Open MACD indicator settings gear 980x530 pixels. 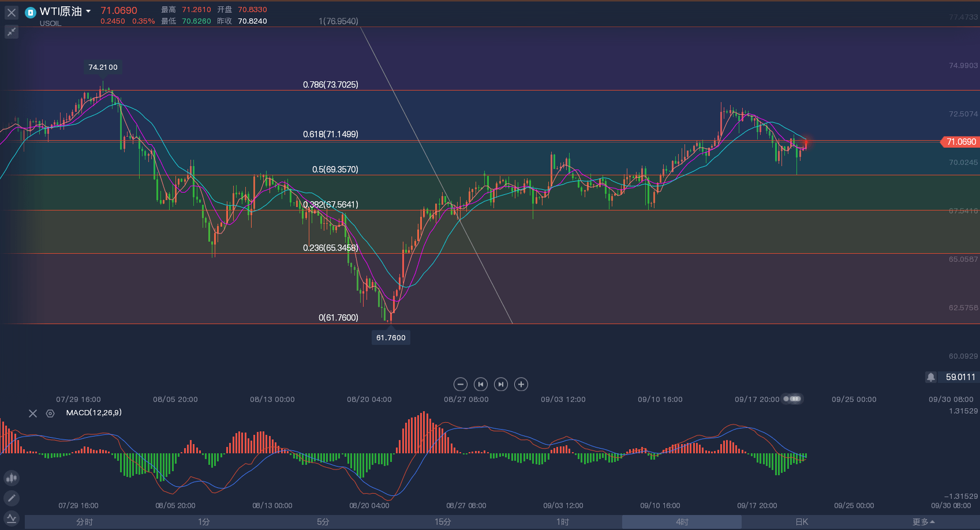pyautogui.click(x=50, y=414)
